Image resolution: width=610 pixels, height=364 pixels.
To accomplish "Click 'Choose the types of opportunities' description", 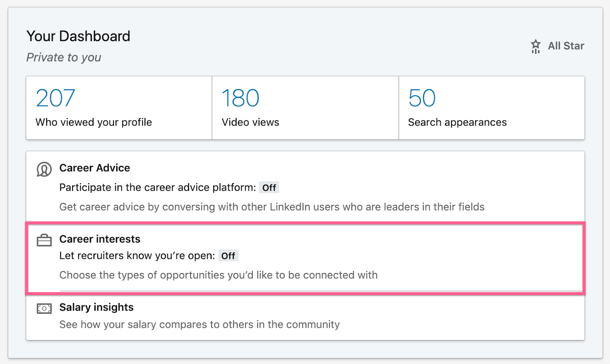I will tap(218, 275).
